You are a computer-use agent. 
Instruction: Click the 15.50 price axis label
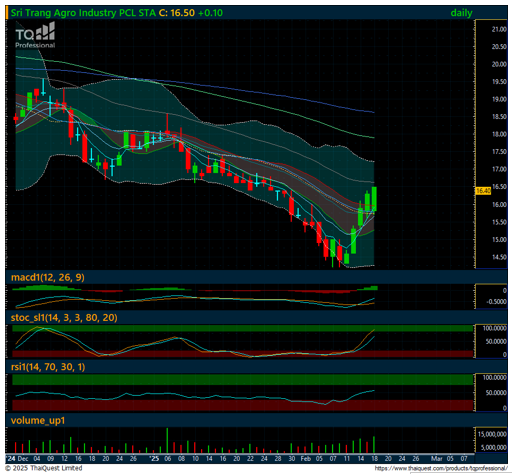pyautogui.click(x=499, y=222)
